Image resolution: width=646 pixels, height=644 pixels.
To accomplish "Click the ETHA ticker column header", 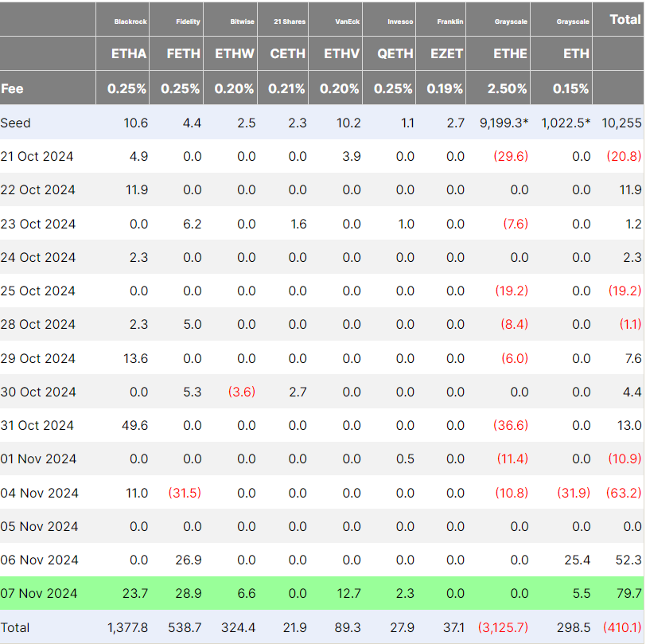I will tap(129, 53).
